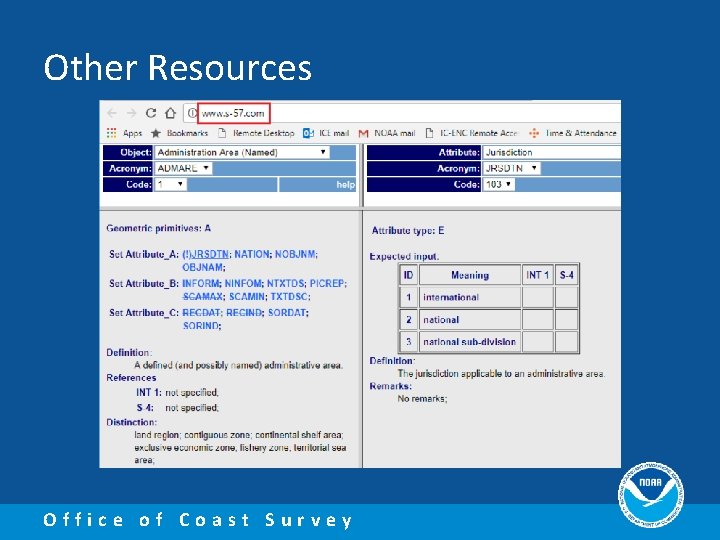Image resolution: width=720 pixels, height=540 pixels.
Task: Click the help link in object panel
Action: tap(345, 185)
